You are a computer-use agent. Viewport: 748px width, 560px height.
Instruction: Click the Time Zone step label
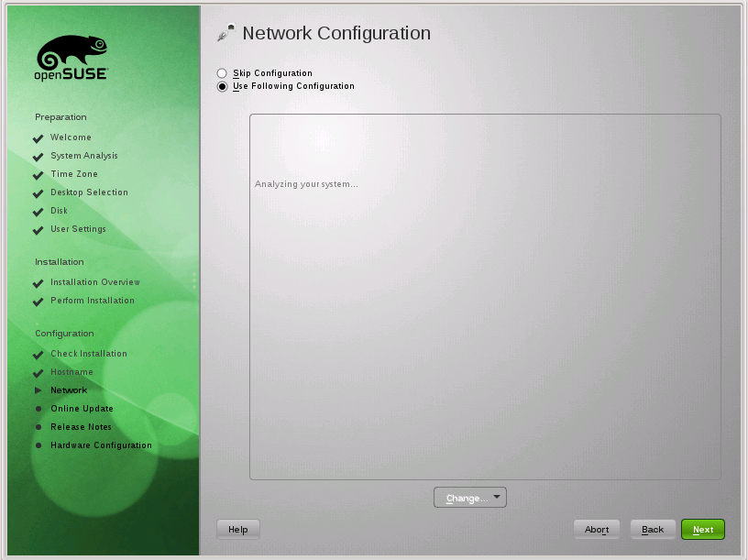[x=74, y=174]
